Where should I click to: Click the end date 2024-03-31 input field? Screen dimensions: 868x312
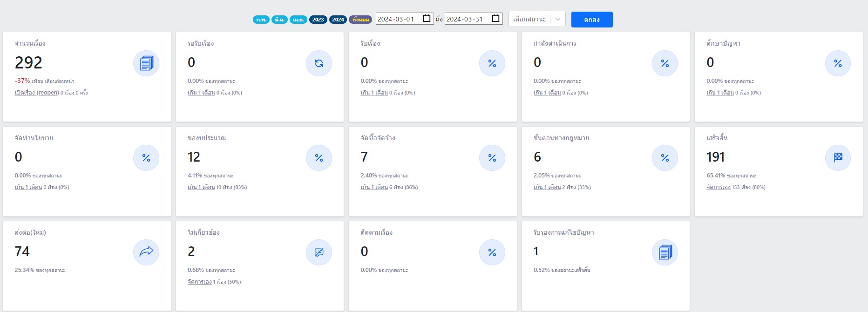click(466, 19)
